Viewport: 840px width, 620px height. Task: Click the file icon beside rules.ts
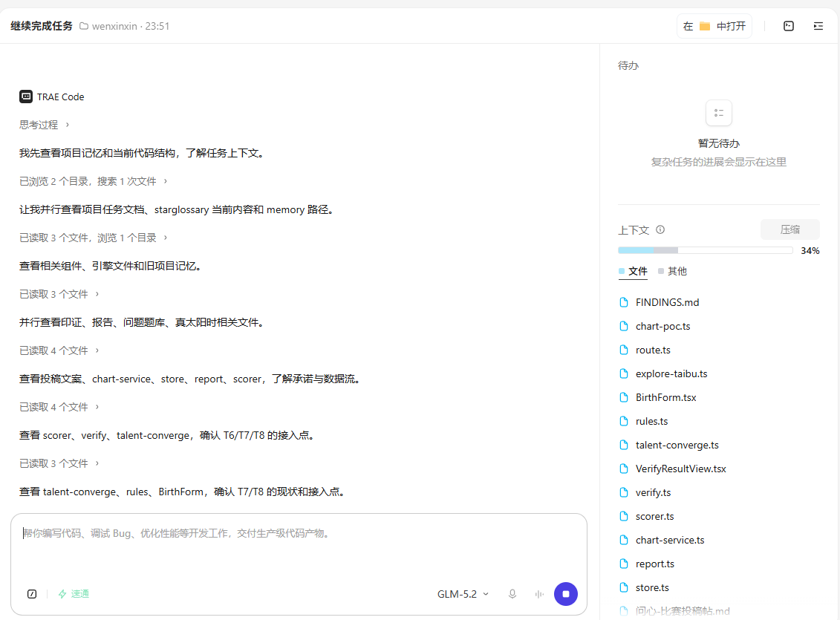coord(624,421)
